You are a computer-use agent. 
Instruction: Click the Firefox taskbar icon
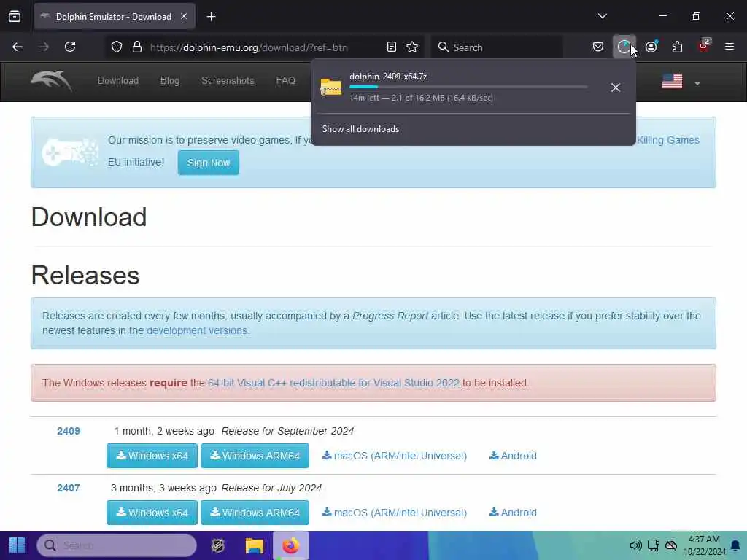290,545
